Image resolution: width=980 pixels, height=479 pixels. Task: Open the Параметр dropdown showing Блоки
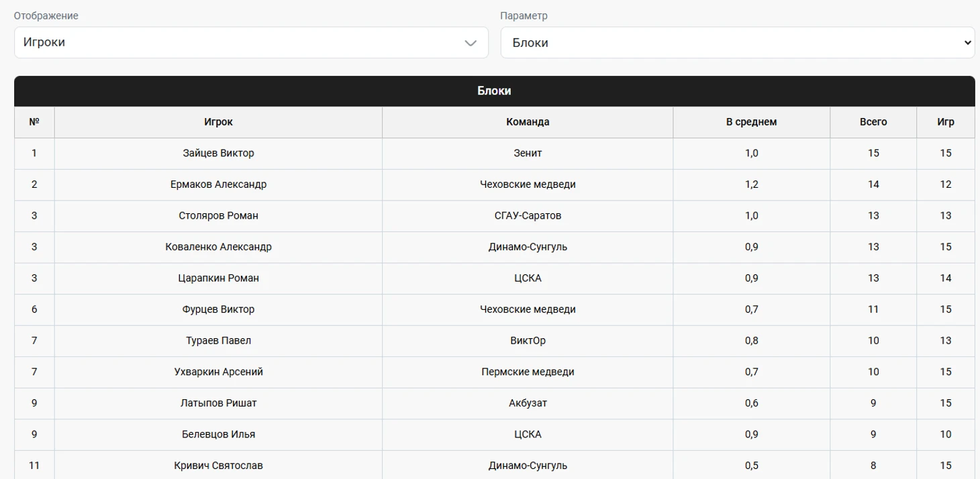[738, 42]
